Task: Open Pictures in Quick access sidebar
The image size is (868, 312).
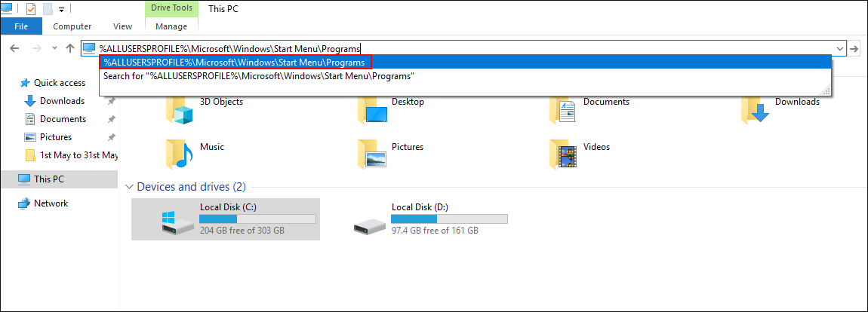Action: click(x=55, y=137)
